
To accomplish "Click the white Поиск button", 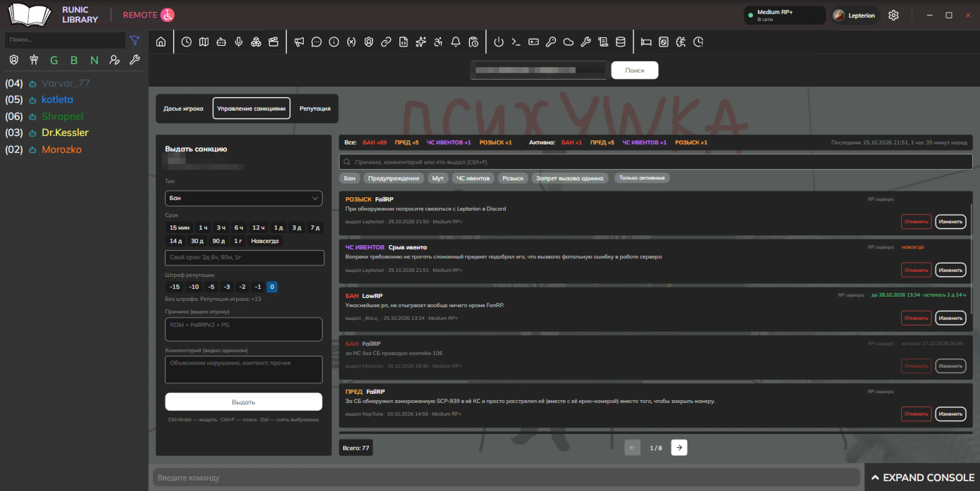I will pyautogui.click(x=634, y=70).
